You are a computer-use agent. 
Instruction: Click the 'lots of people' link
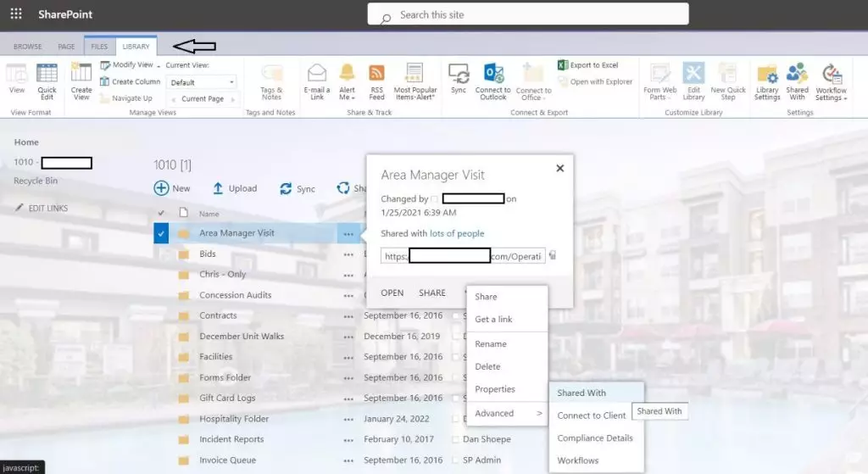click(x=457, y=233)
